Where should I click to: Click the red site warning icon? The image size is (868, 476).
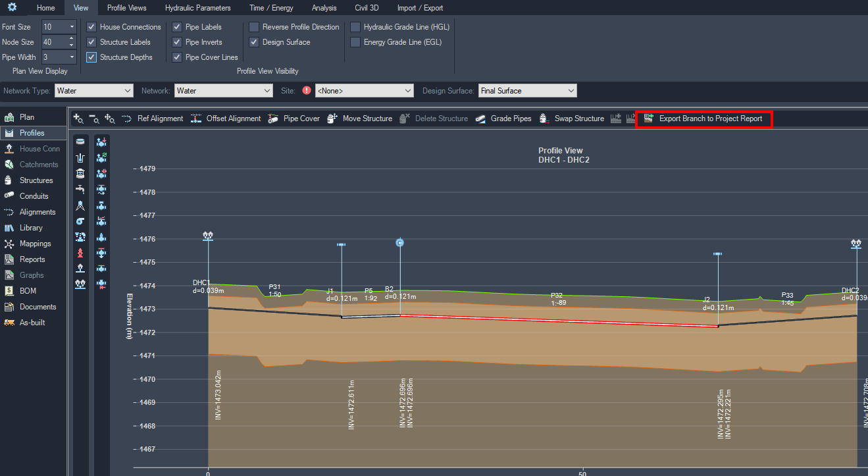tap(306, 91)
